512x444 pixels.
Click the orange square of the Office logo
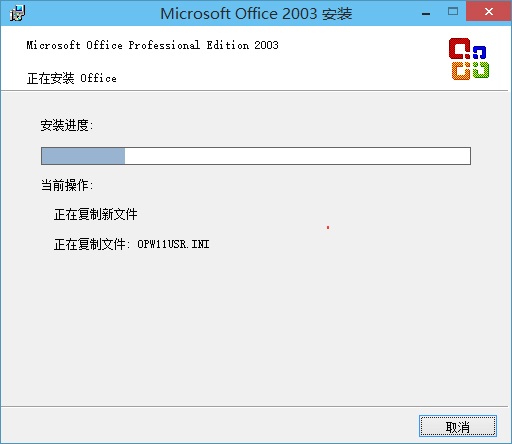click(461, 71)
